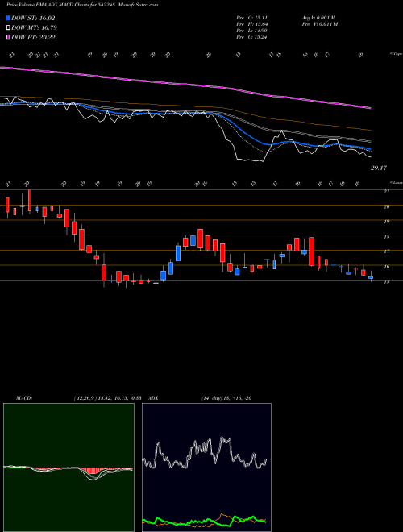The width and height of the screenshot is (403, 532).
Task: Select the 'DOW MT: 16.79' label
Action: [34, 28]
